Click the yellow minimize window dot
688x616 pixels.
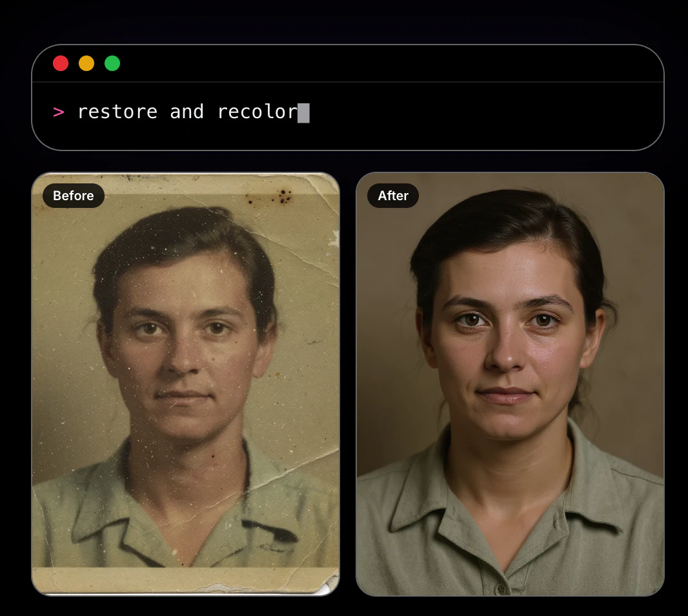pyautogui.click(x=86, y=63)
